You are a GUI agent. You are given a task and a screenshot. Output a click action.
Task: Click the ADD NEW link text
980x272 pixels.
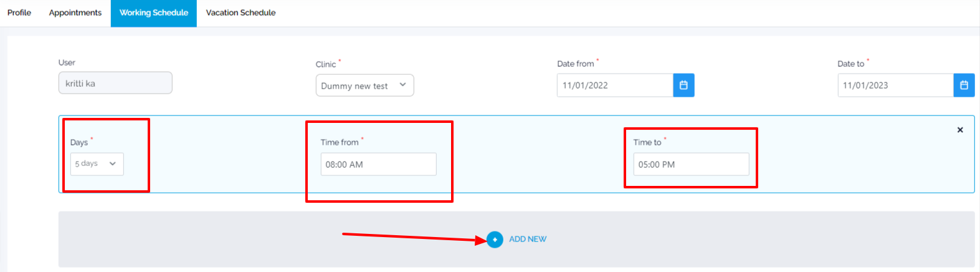pyautogui.click(x=528, y=240)
